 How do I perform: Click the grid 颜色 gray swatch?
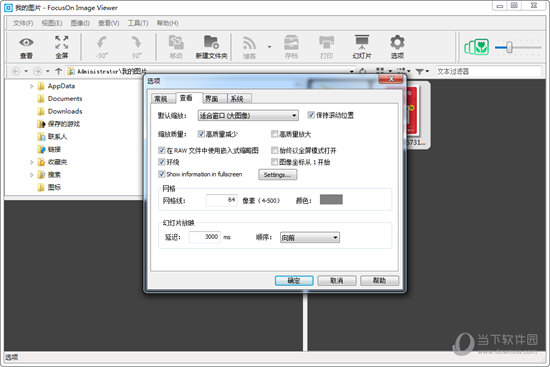point(331,200)
